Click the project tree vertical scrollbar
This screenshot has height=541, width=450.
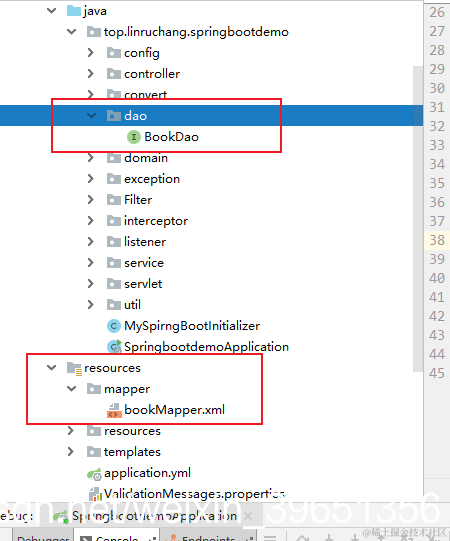coord(418,219)
